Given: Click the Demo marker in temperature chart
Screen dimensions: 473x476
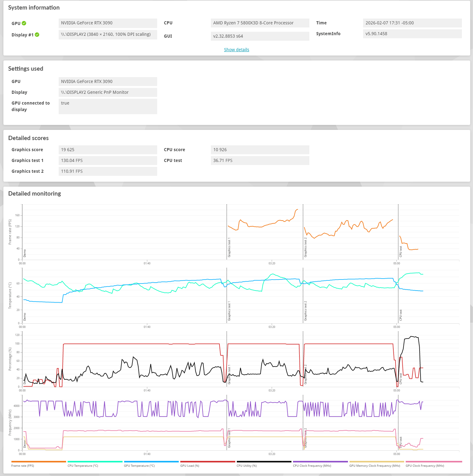Looking at the screenshot, I should 25,317.
